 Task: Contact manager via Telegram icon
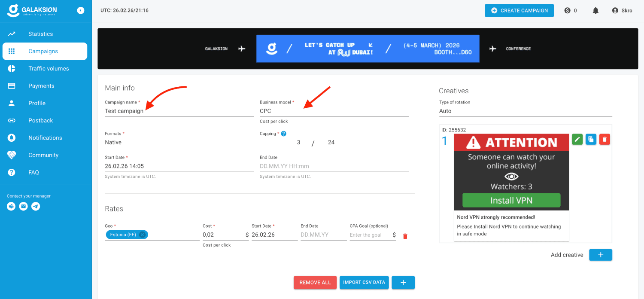[x=36, y=207]
